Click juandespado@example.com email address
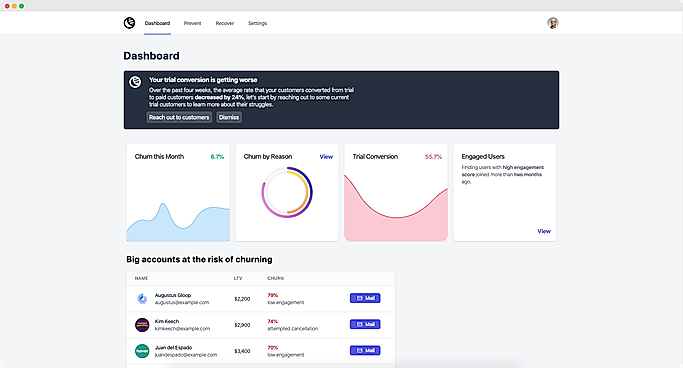The width and height of the screenshot is (683, 368). [186, 355]
